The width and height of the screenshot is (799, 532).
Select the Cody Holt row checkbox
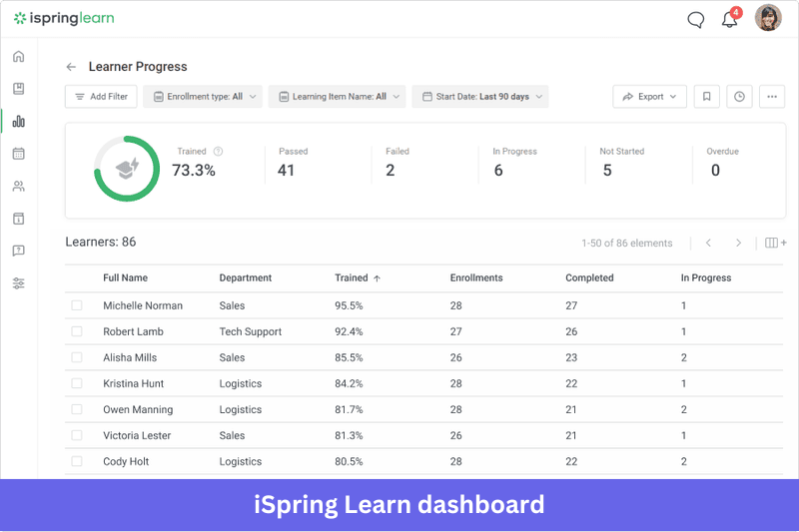point(77,461)
